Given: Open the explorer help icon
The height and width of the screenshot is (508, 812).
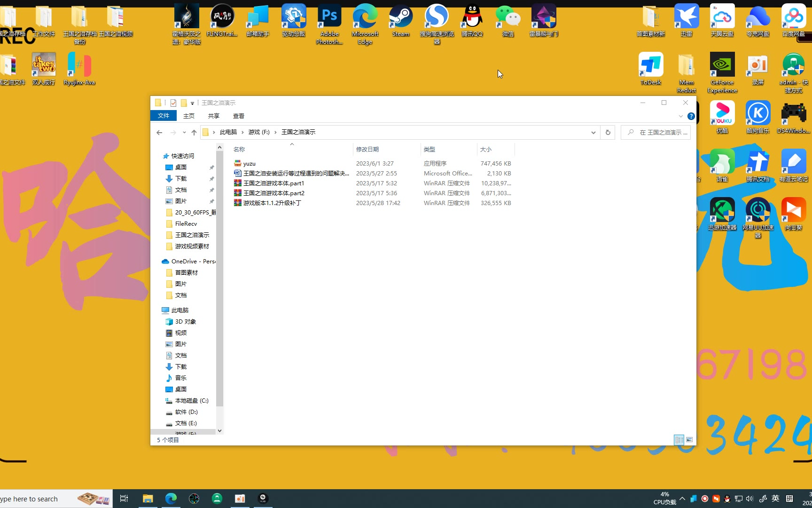Looking at the screenshot, I should coord(691,116).
